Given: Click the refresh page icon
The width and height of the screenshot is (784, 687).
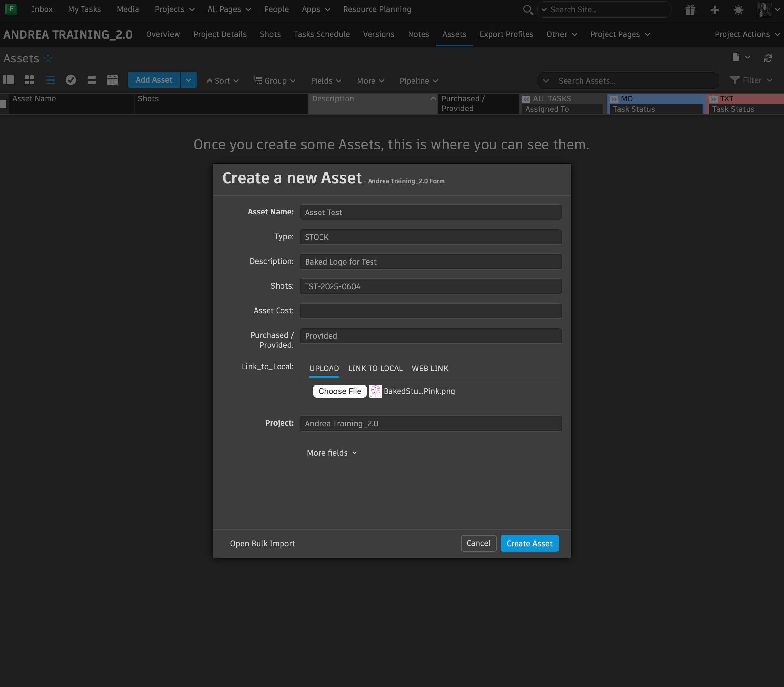Looking at the screenshot, I should pos(768,58).
